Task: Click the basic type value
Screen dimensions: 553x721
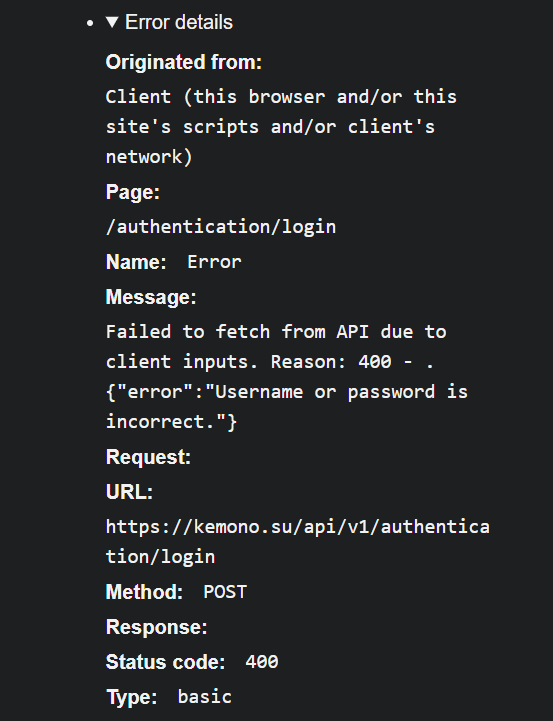Action: pos(205,697)
